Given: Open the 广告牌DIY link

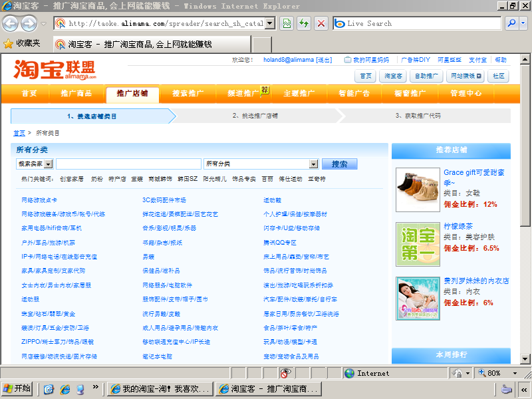Looking at the screenshot, I should (415, 60).
